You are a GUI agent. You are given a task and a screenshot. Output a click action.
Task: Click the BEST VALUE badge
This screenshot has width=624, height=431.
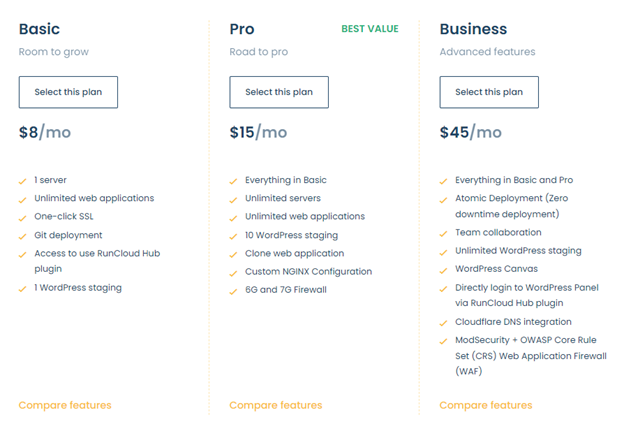[370, 29]
